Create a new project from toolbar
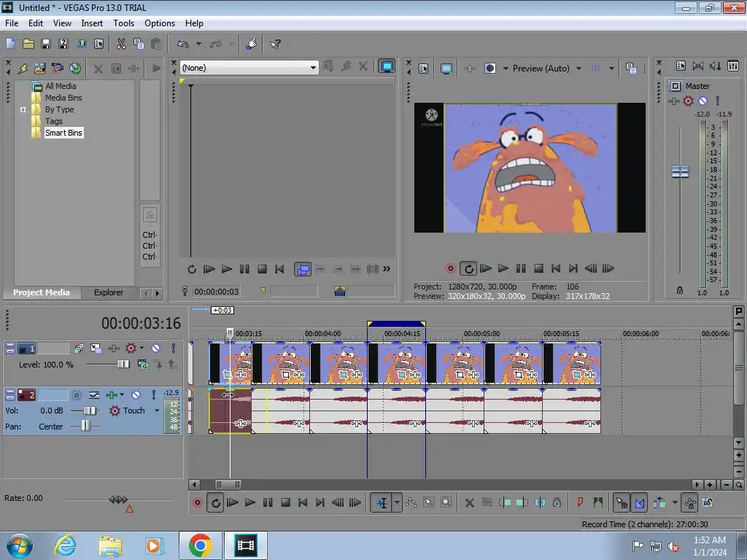 coord(10,44)
